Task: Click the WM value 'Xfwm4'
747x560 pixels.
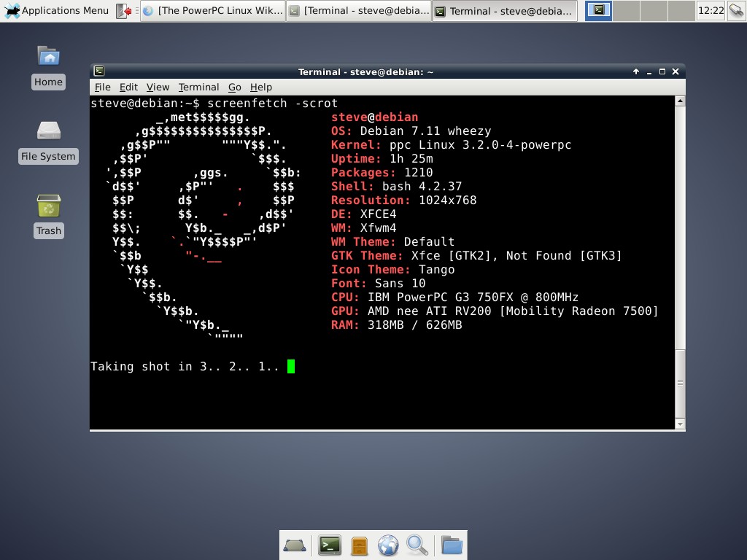Action: tap(379, 227)
